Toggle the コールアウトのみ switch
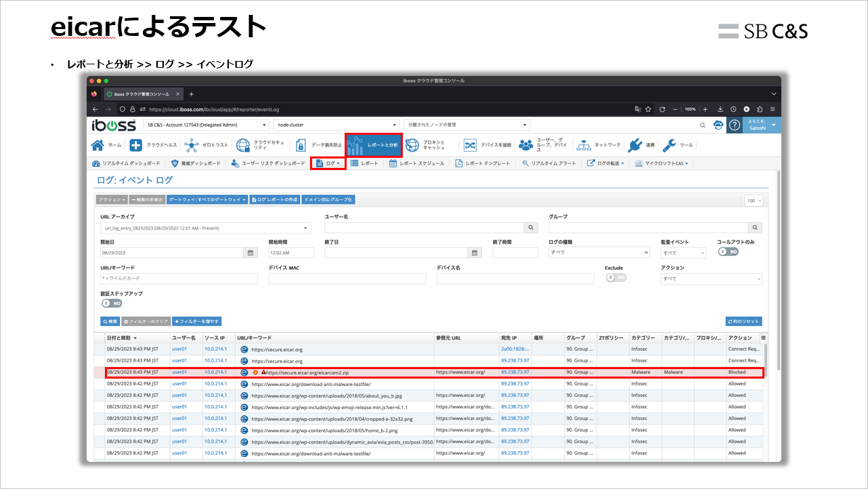 [729, 251]
